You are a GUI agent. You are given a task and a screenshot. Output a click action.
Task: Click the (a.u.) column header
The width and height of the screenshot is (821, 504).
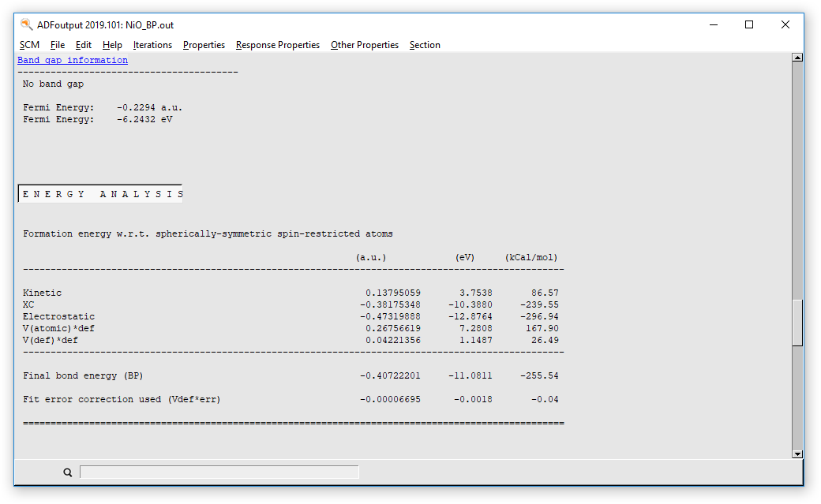[371, 257]
